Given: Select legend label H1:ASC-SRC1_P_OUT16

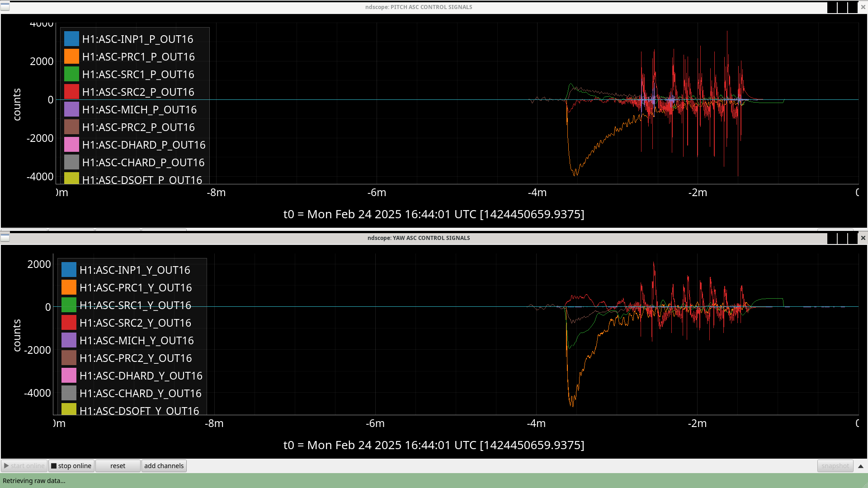Looking at the screenshot, I should point(138,75).
